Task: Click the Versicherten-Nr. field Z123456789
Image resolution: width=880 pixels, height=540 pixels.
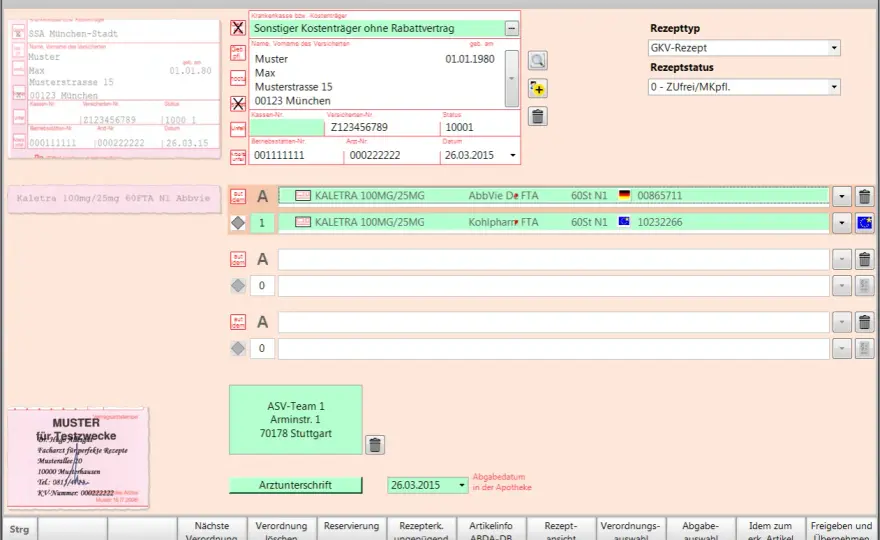Action: 383,127
